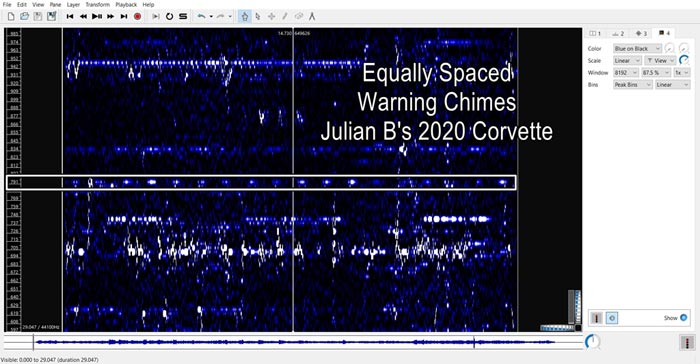Open the Peak Bins dropdown
Screen dimensions: 700x364
(x=633, y=84)
